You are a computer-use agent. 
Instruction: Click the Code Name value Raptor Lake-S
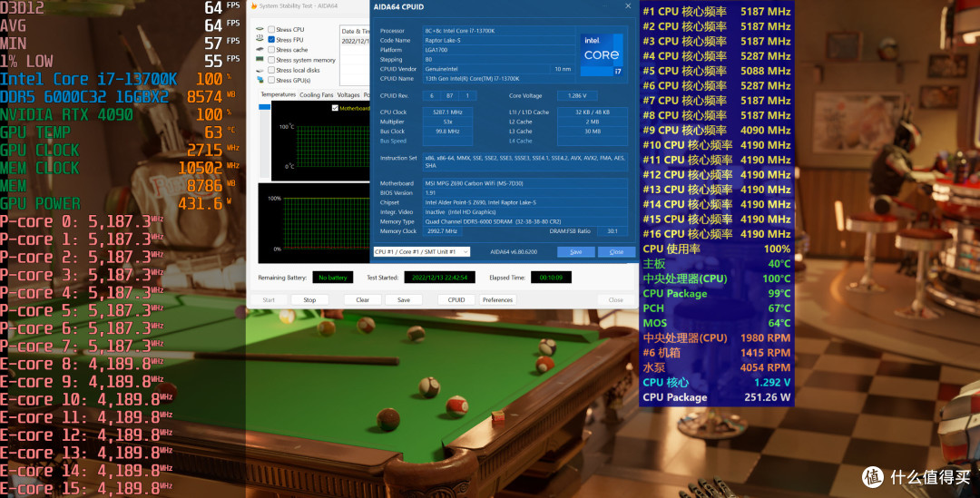point(500,40)
